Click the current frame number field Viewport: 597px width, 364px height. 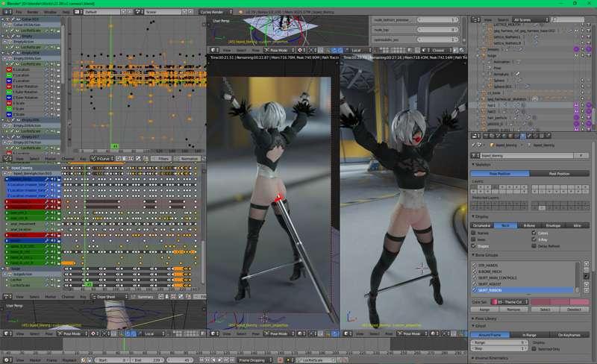pos(180,360)
